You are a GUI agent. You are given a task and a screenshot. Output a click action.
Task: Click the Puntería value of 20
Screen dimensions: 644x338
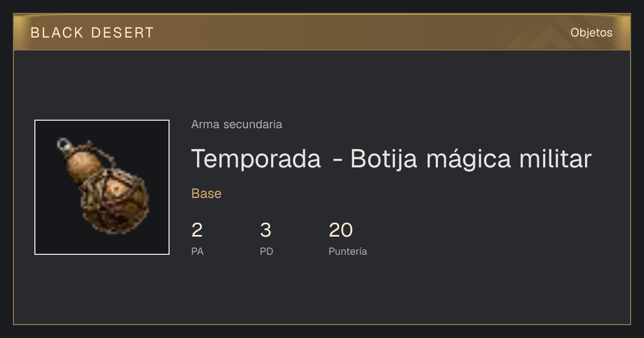pos(341,231)
